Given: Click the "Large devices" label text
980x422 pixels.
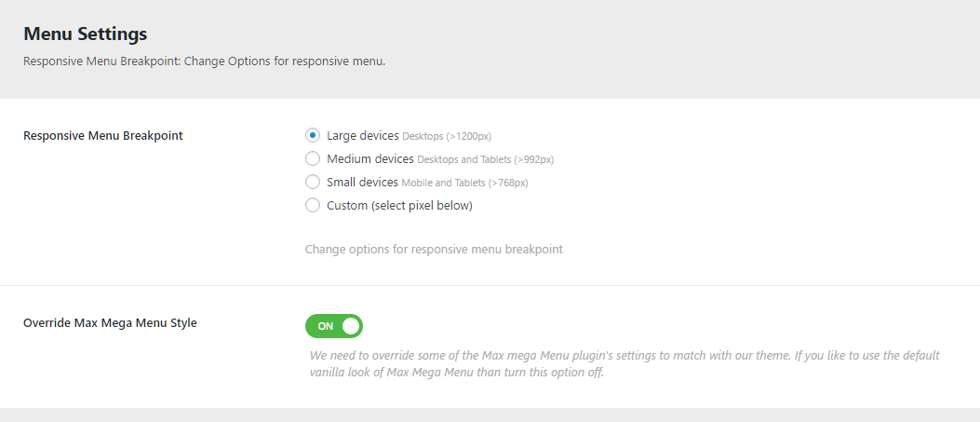Looking at the screenshot, I should pos(363,136).
